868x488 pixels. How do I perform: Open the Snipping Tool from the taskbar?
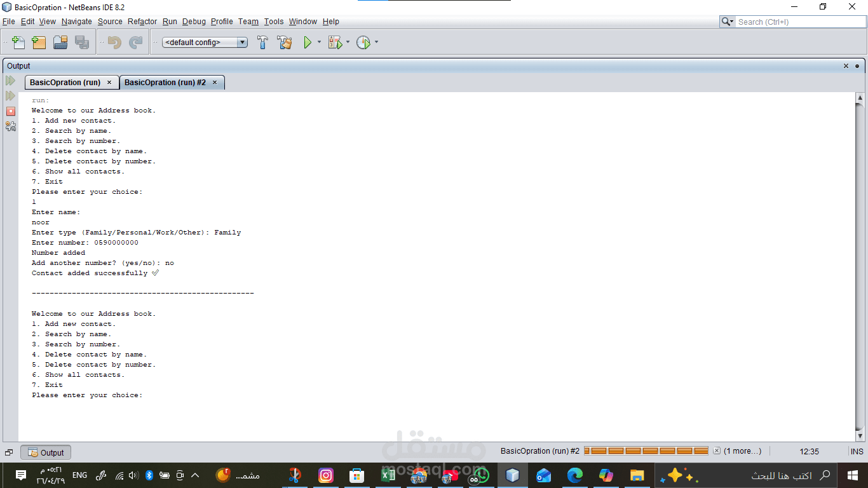point(295,475)
